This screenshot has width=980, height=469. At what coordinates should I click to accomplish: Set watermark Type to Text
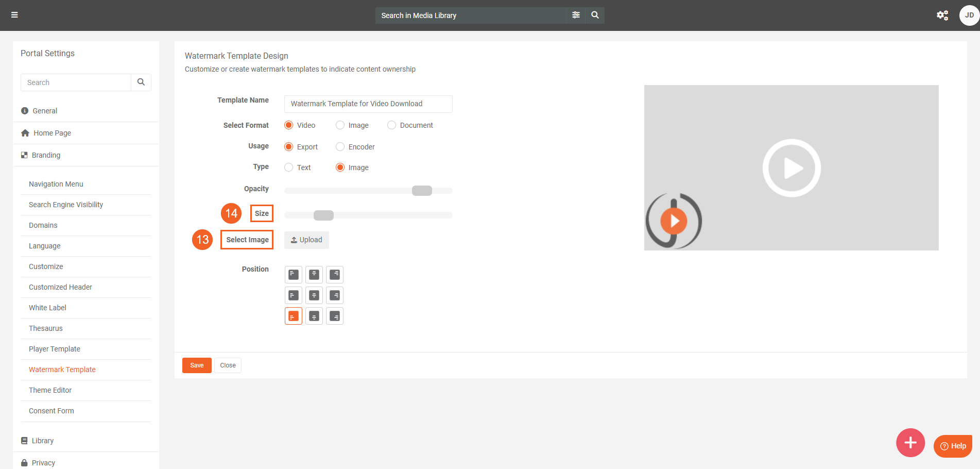pyautogui.click(x=288, y=167)
